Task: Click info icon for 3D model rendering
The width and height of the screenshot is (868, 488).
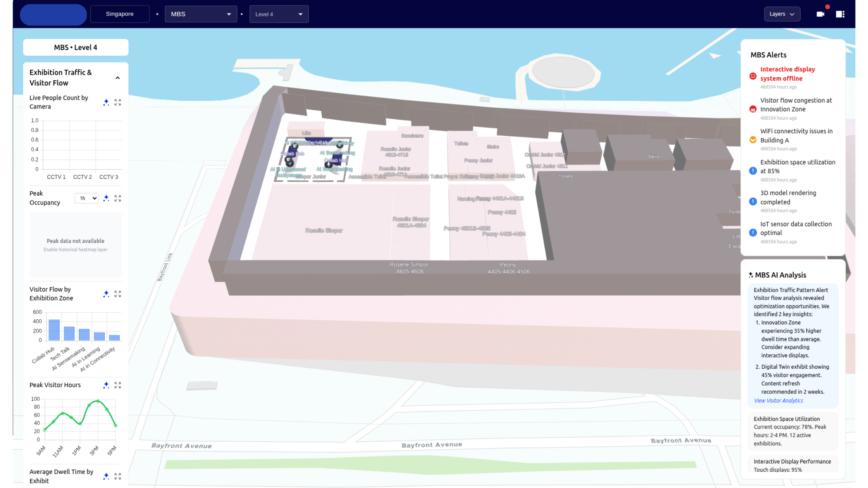Action: pyautogui.click(x=753, y=201)
